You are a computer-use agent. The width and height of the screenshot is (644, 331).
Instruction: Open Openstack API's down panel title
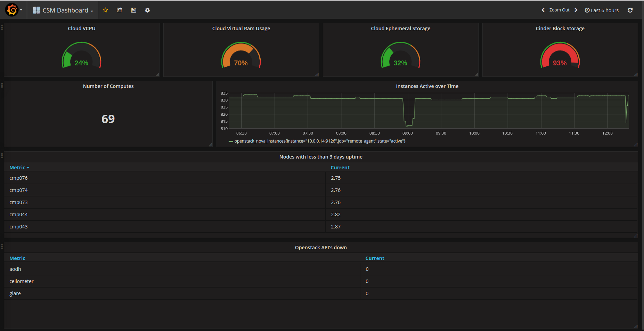321,248
